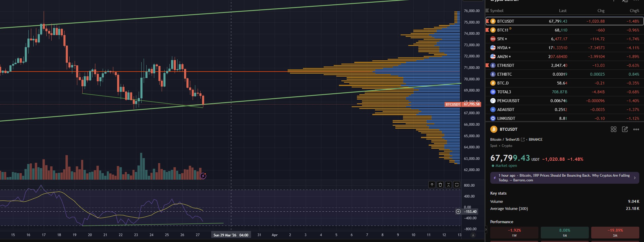Click the PENGUUSDT change value -0.000096
This screenshot has height=242, width=644.
[595, 101]
